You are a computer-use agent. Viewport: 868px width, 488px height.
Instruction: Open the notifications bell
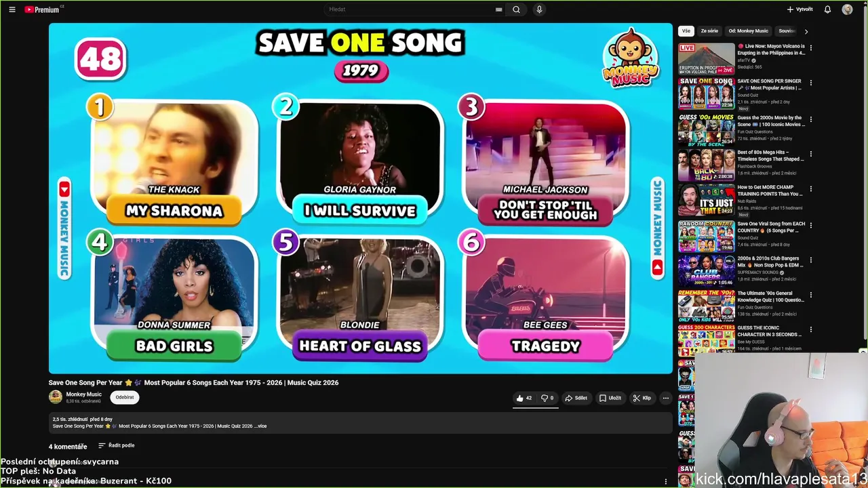coord(827,9)
